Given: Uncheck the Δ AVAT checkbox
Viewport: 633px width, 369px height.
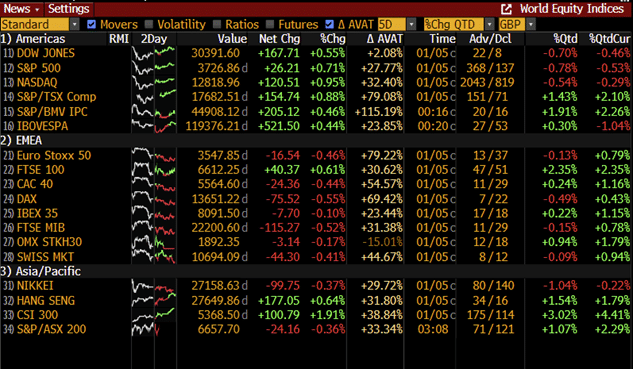Looking at the screenshot, I should point(329,24).
